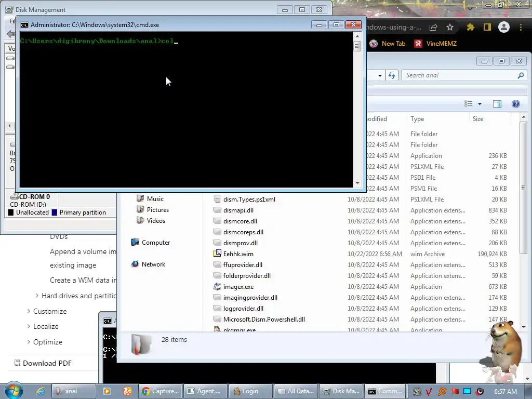Select Eehhk.wim file

238,254
